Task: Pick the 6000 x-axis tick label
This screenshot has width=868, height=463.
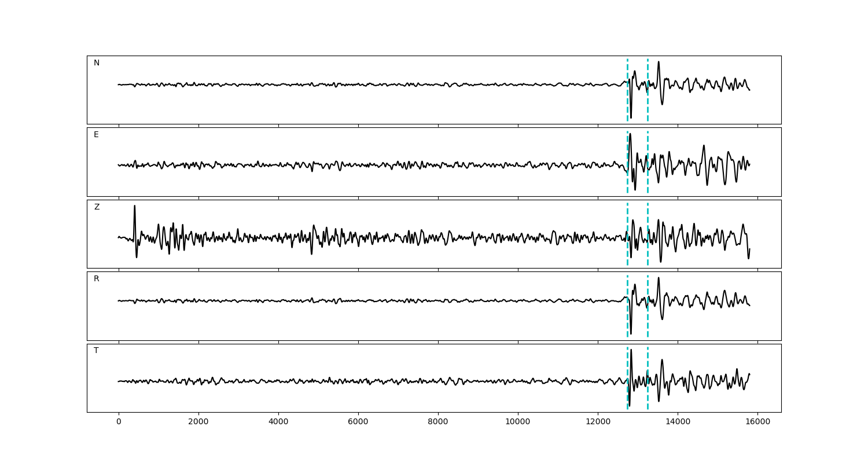Action: [x=358, y=422]
